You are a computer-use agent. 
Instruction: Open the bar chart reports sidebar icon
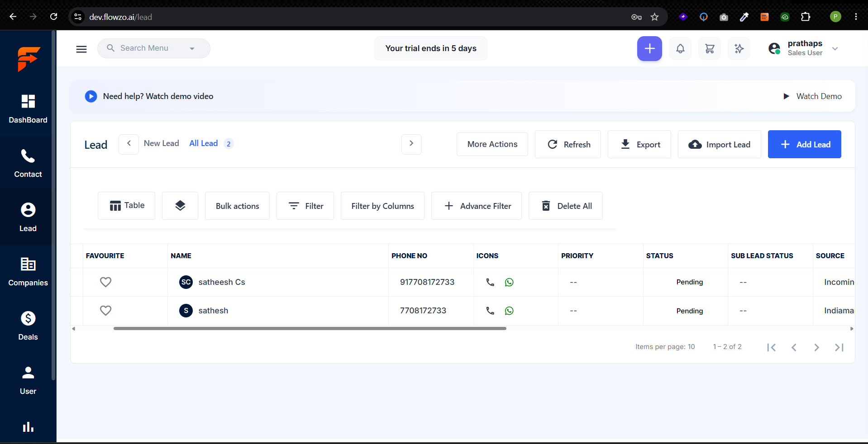(x=28, y=427)
